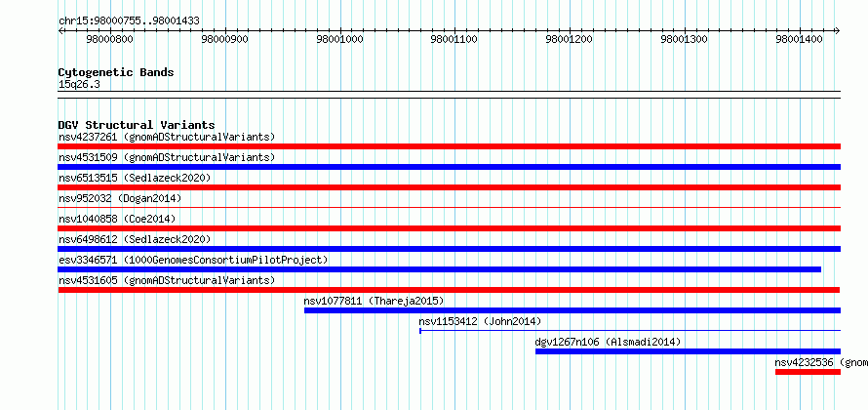The image size is (868, 410).
Task: Click the DGV Structural Variants track title
Action: click(x=137, y=125)
